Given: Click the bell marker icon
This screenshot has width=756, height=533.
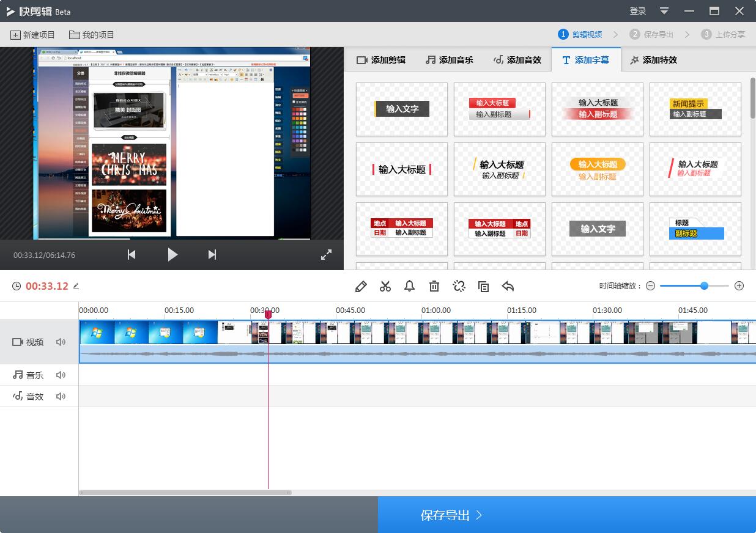Looking at the screenshot, I should point(409,286).
